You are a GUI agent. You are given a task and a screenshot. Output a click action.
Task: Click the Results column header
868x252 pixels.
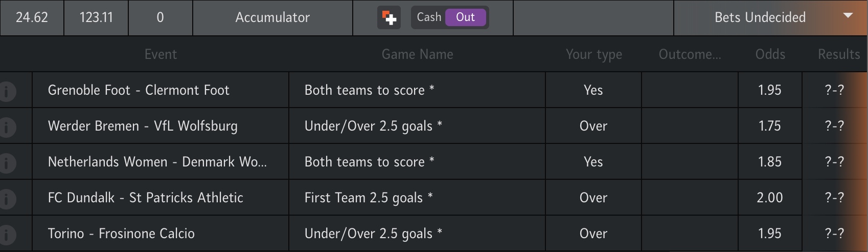coord(838,54)
